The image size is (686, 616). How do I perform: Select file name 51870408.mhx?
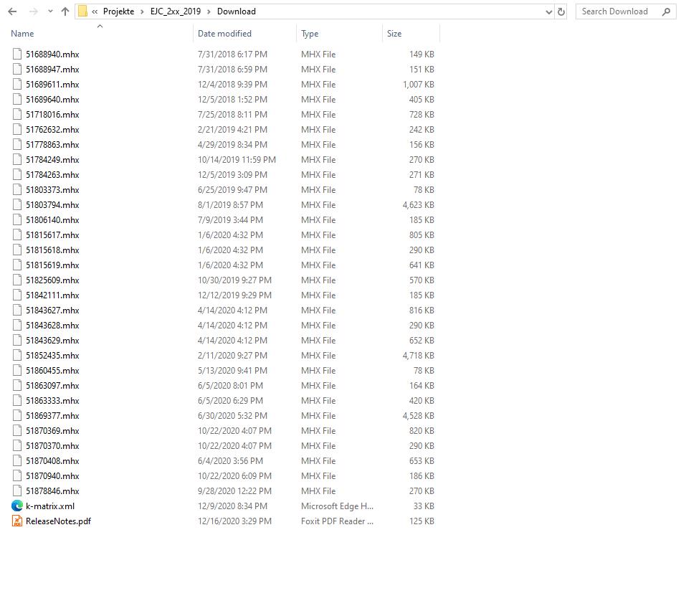click(x=52, y=461)
